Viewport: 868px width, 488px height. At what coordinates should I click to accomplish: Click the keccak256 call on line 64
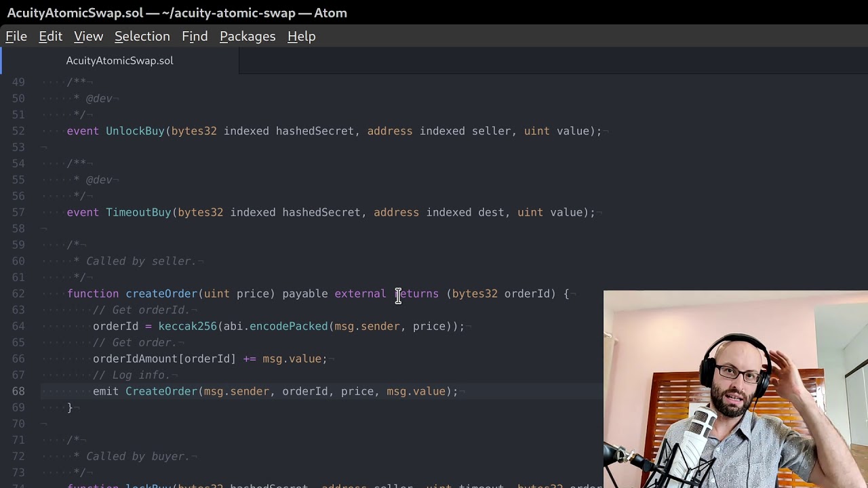point(187,326)
